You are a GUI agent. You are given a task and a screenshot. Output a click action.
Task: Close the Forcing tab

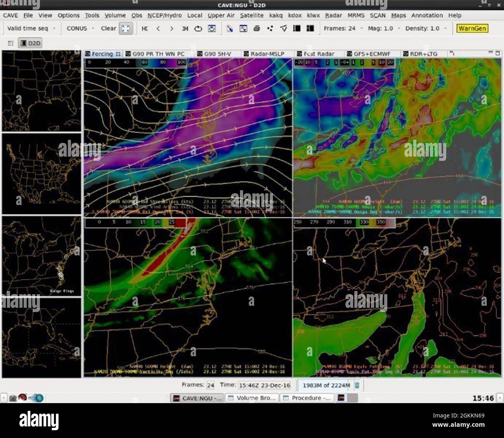[x=118, y=54]
